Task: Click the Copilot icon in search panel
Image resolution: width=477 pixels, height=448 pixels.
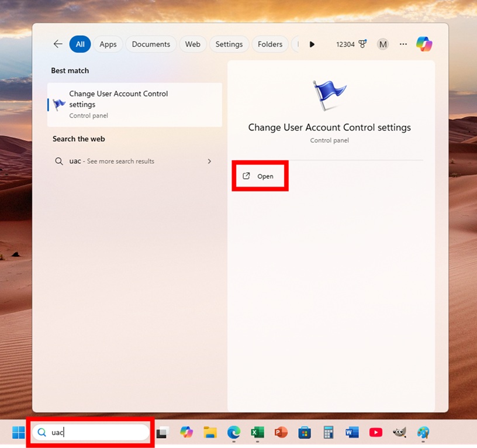Action: click(x=424, y=44)
